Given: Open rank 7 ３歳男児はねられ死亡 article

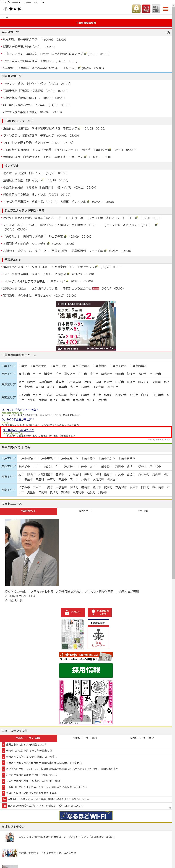Looking at the screenshot, I should tap(33, 781).
